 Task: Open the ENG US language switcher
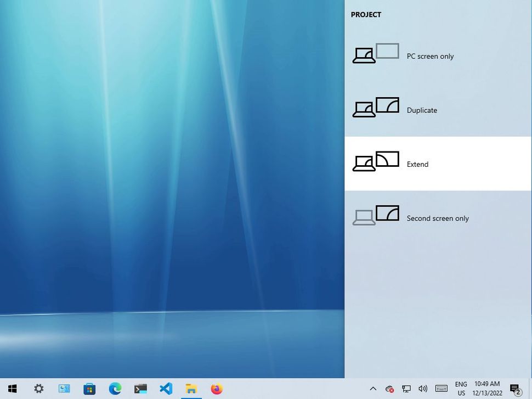(x=461, y=389)
